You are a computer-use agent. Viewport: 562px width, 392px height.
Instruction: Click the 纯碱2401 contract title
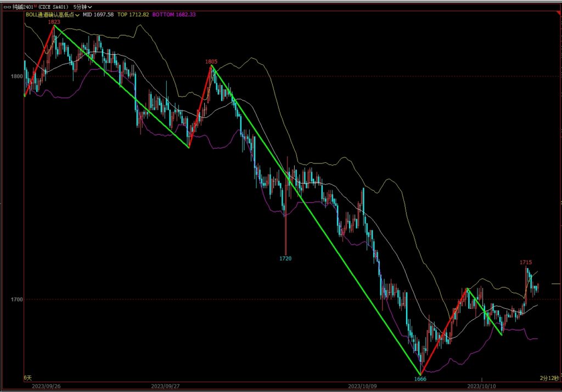click(21, 7)
